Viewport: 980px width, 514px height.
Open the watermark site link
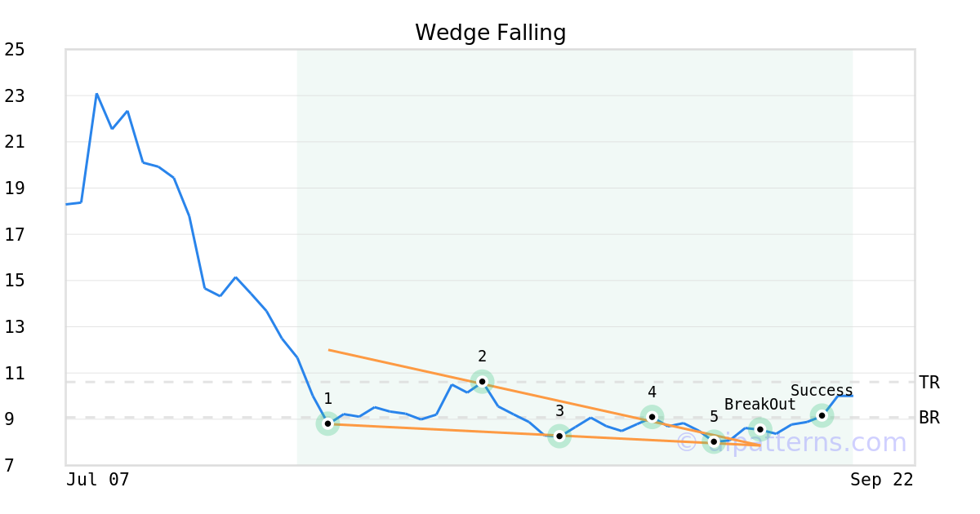pyautogui.click(x=791, y=443)
